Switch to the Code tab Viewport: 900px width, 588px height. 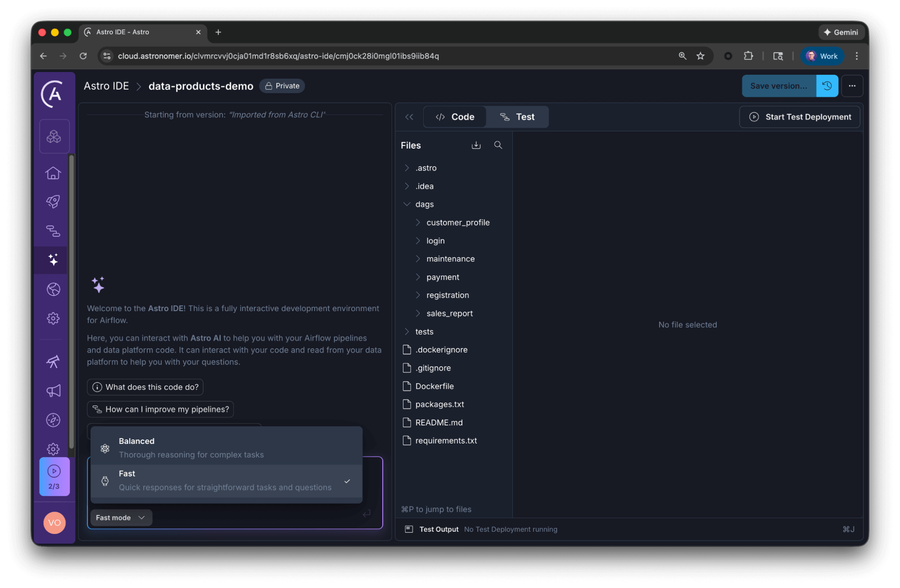[x=455, y=117]
